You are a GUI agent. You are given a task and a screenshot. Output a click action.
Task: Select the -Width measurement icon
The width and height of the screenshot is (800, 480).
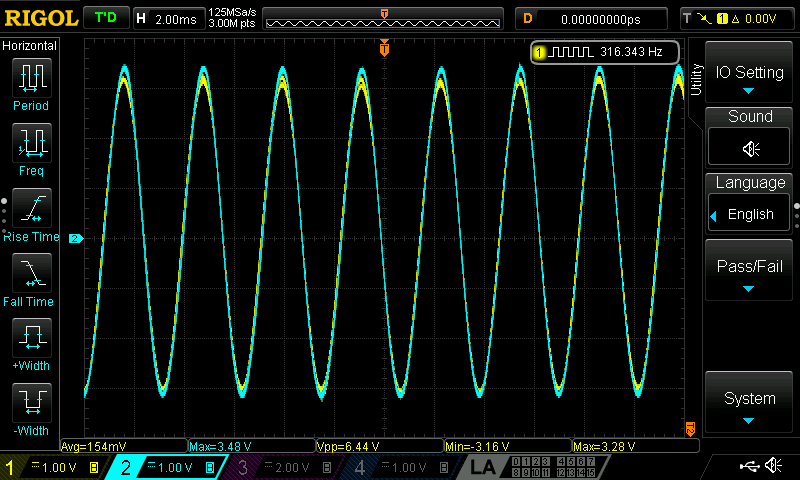click(31, 403)
